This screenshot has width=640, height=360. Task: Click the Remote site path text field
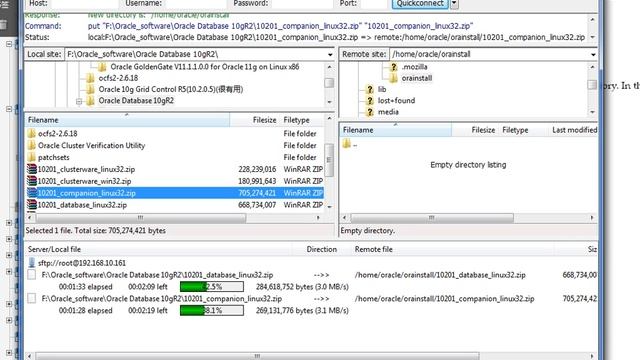[x=489, y=54]
